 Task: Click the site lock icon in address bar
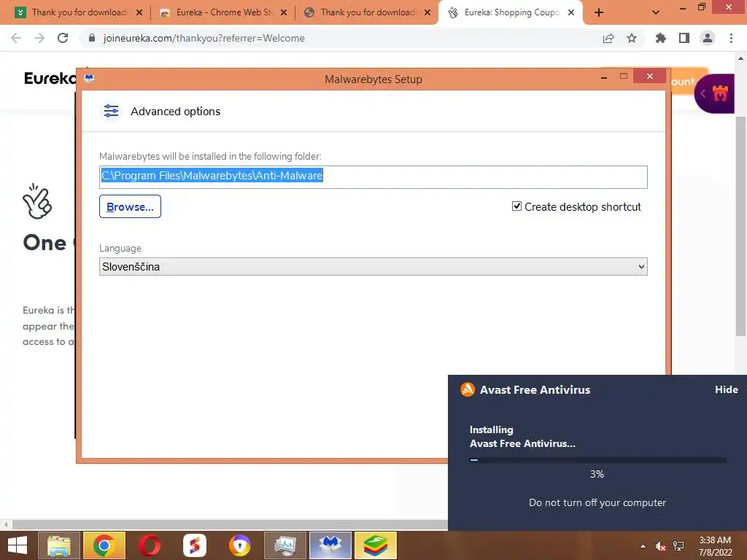click(x=92, y=38)
